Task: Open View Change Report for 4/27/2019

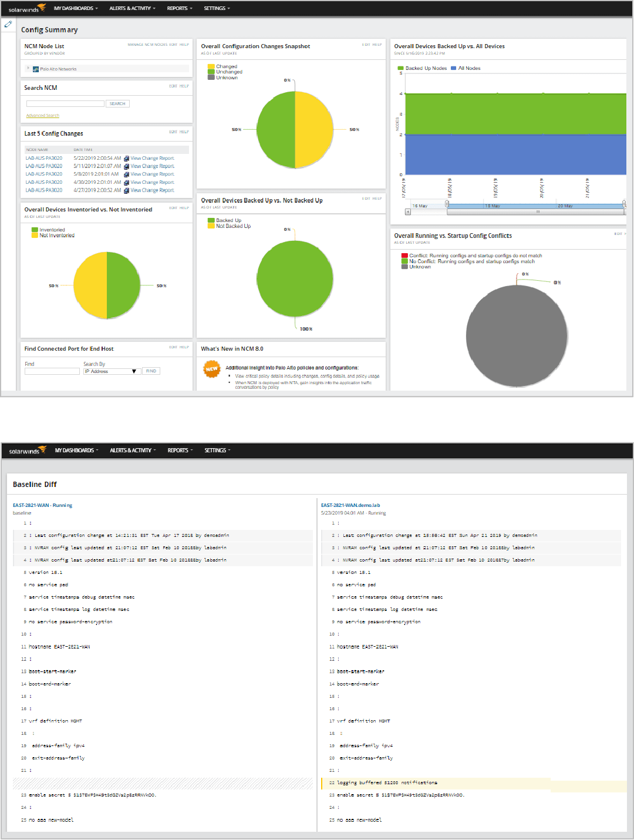Action: (x=153, y=190)
